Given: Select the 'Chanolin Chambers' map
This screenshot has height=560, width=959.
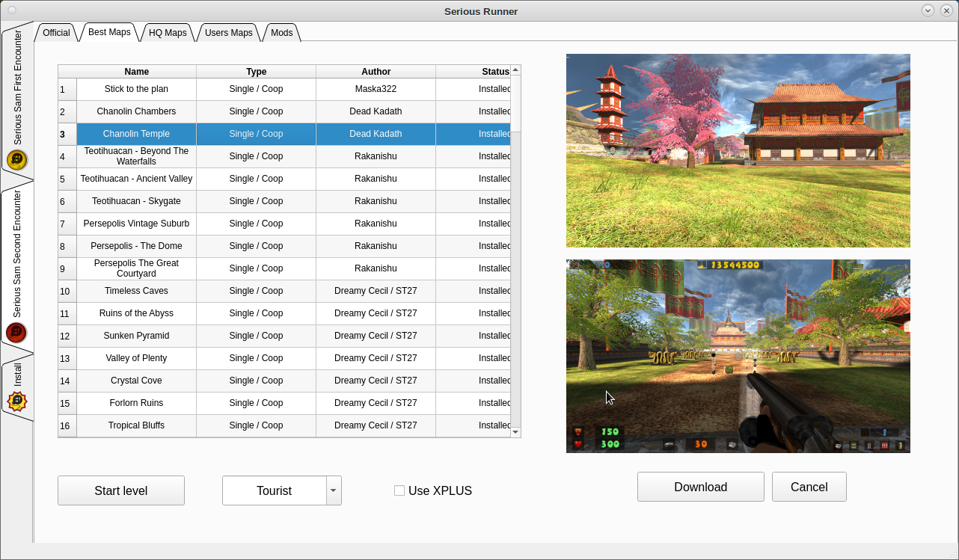Looking at the screenshot, I should pyautogui.click(x=137, y=111).
